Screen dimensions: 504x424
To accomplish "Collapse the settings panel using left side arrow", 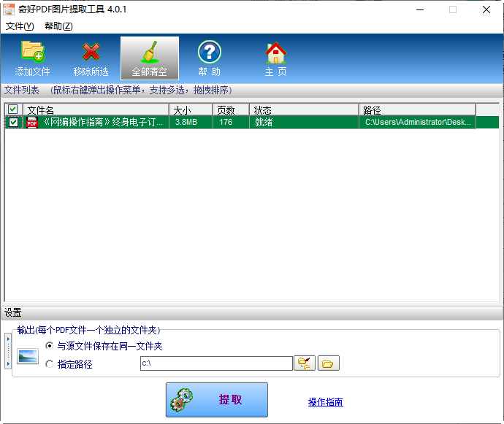I will click(x=7, y=350).
